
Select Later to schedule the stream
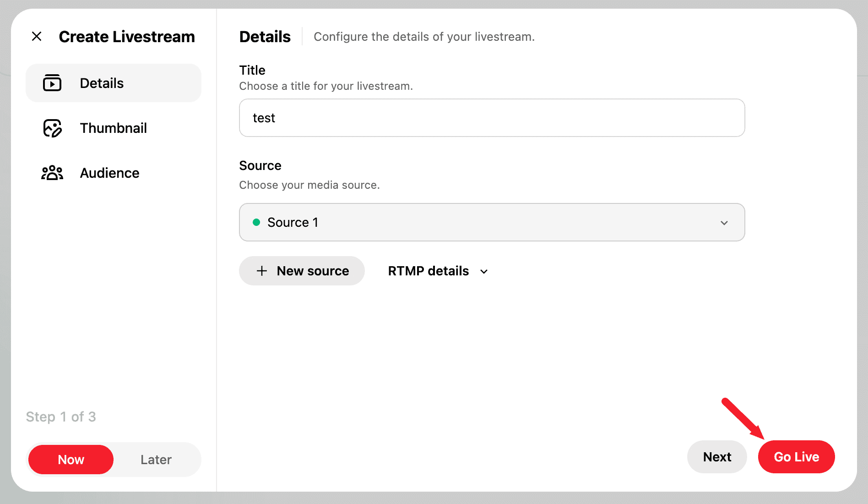(156, 460)
